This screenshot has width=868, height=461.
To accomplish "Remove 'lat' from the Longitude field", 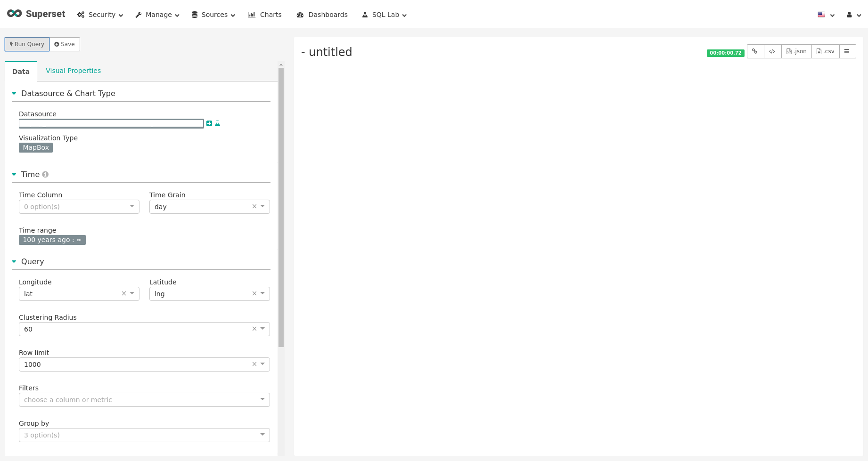I will click(x=123, y=293).
